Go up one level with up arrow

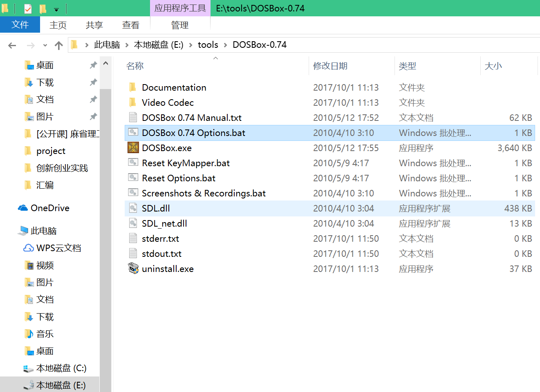[x=59, y=45]
